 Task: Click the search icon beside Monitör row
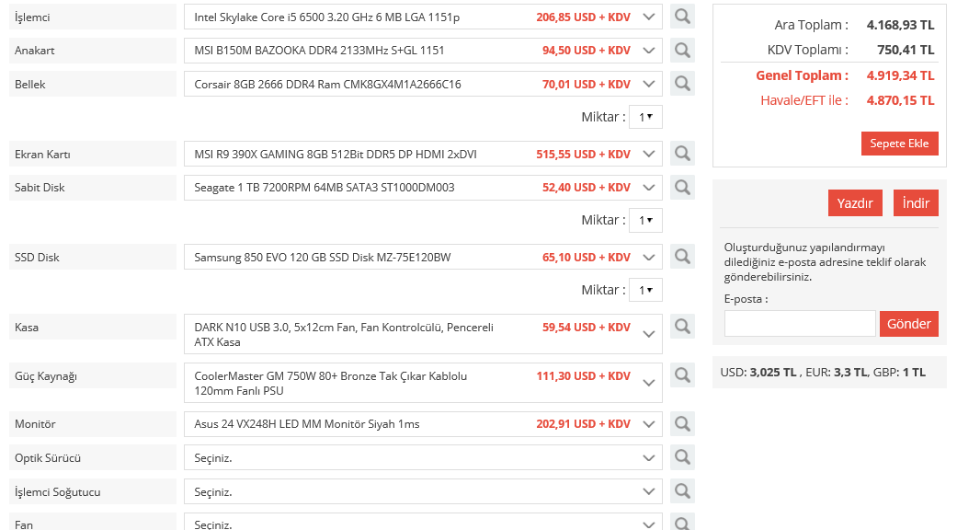click(x=682, y=424)
